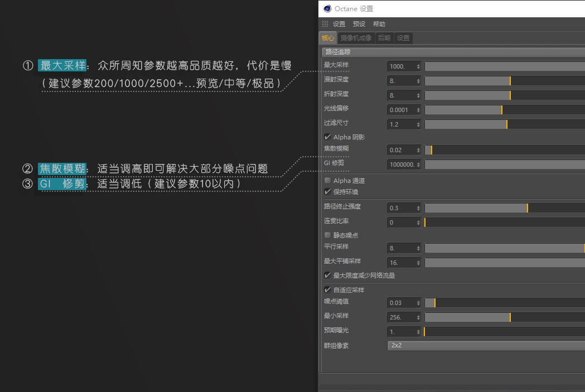
Task: Click the 折射深度 slider bar
Action: point(505,95)
